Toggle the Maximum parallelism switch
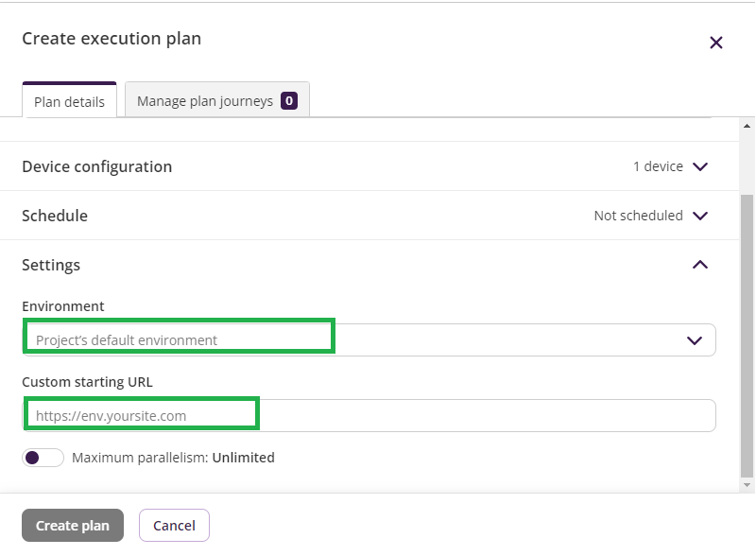The image size is (756, 556). point(43,458)
